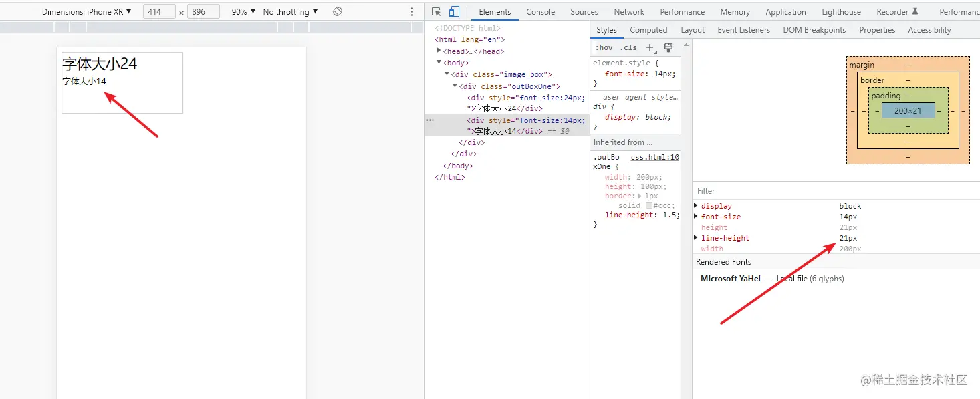Select the Layout sub-tab
The width and height of the screenshot is (980, 399).
[693, 30]
